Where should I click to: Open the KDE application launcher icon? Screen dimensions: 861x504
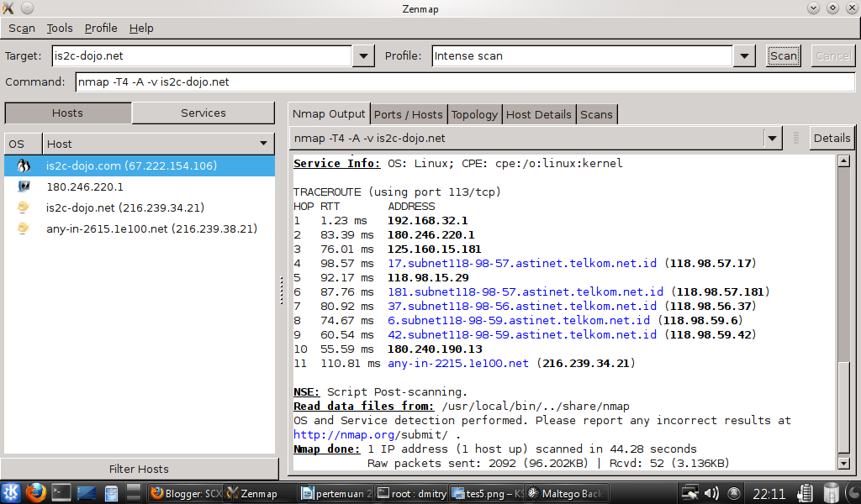(10, 492)
